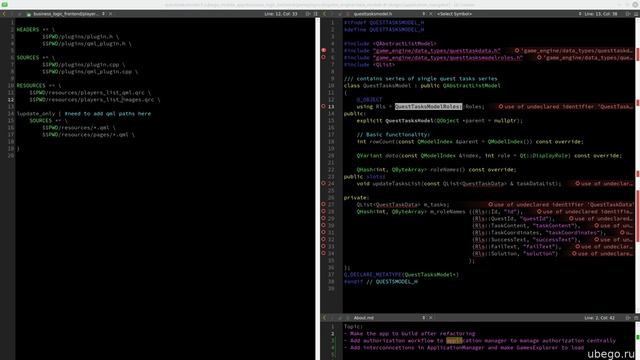The height and width of the screenshot is (360, 640).
Task: Click $$PWD/resources/pages/*.qml line
Action: tap(88, 135)
